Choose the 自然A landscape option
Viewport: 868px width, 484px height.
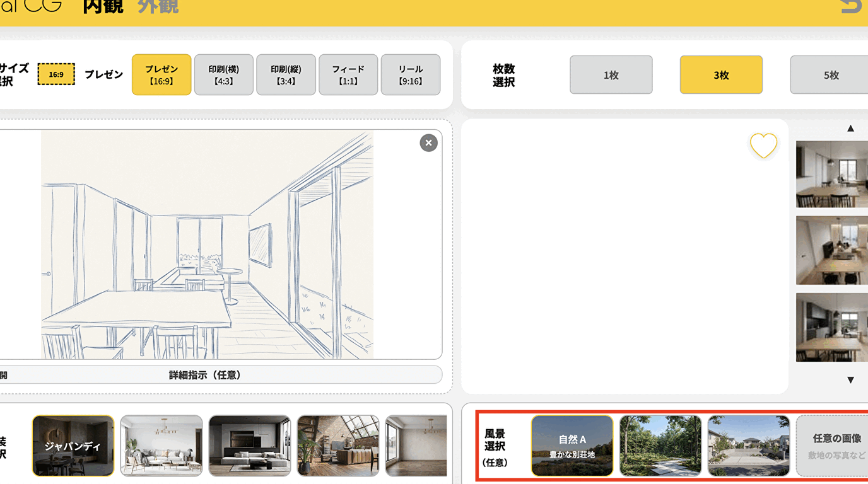coord(572,446)
